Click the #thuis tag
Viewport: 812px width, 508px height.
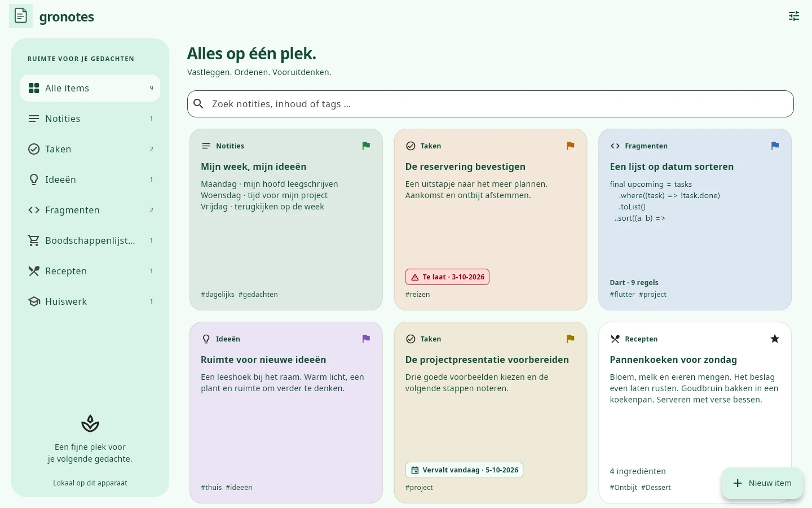211,488
